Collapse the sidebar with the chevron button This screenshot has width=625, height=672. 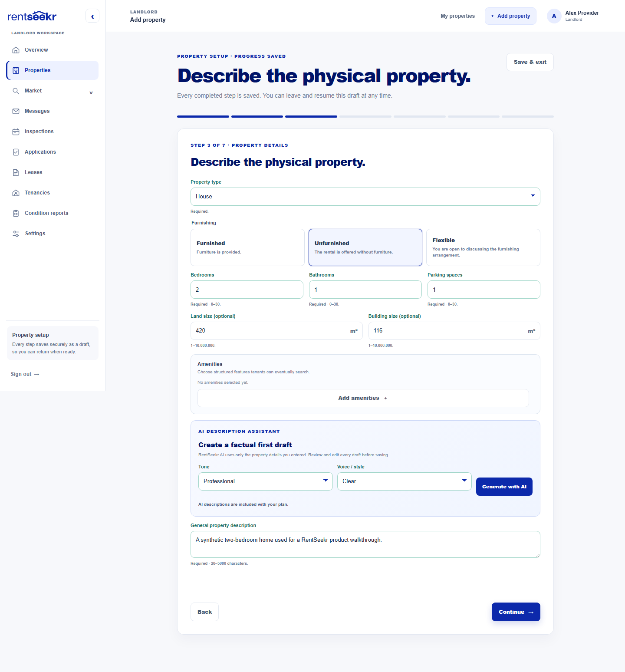[92, 16]
